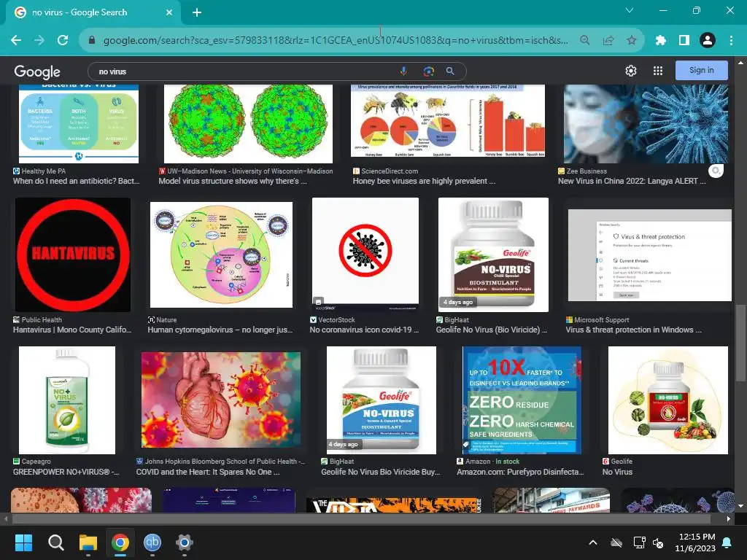747x560 pixels.
Task: Open the Virus & threat protection screenshot
Action: click(650, 255)
